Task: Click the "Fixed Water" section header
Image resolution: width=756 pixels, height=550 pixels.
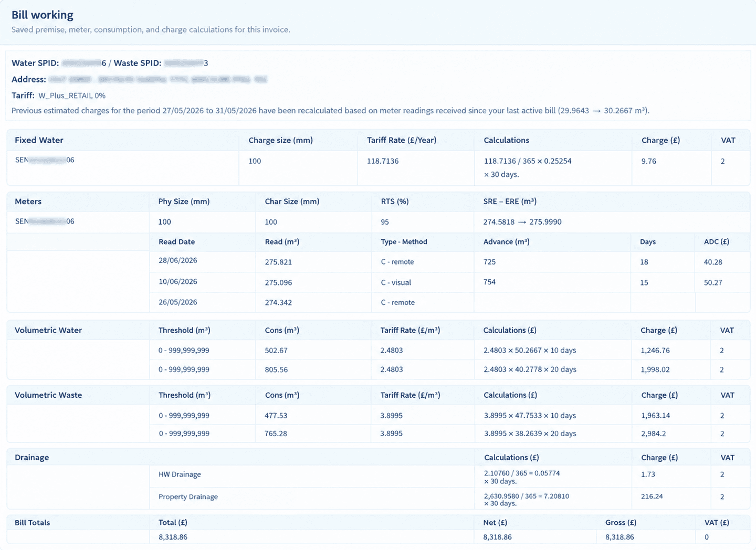Action: coord(39,140)
